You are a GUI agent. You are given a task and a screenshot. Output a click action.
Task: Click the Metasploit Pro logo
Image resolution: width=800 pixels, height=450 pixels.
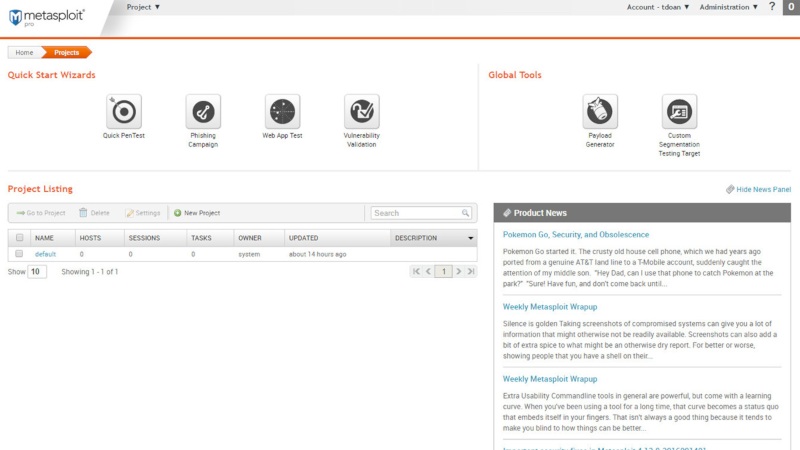tap(46, 17)
